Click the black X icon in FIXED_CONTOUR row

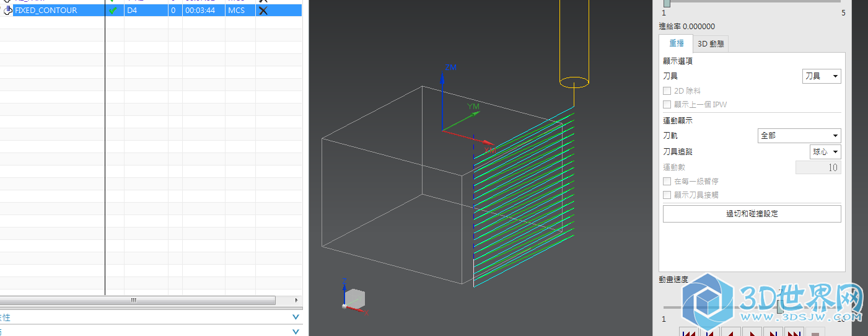click(263, 11)
